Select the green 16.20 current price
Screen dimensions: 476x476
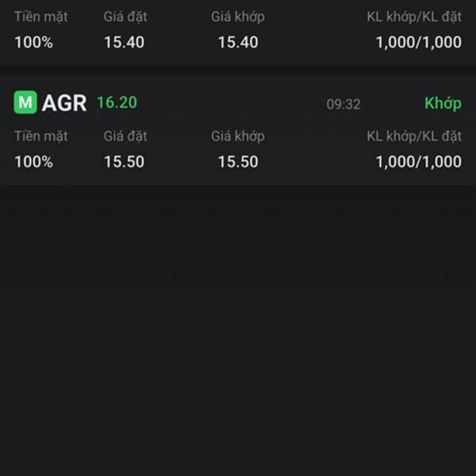point(117,102)
